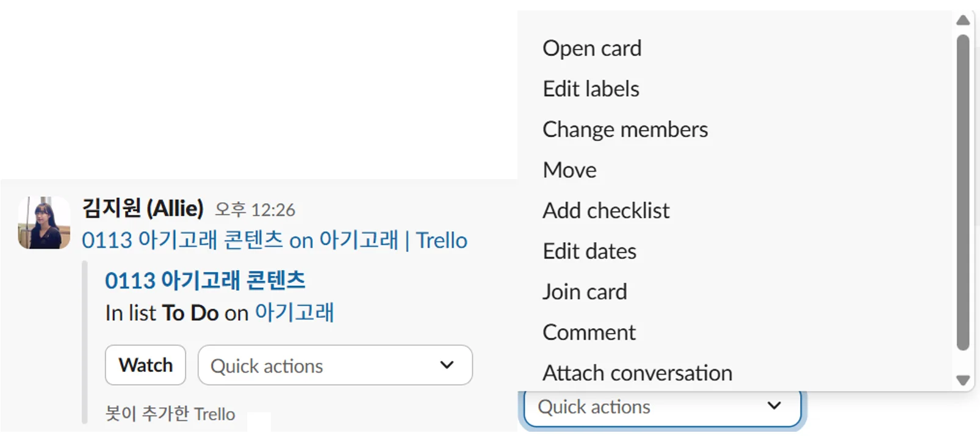Click chevron on Quick actions beside Watch
This screenshot has width=980, height=436.
(x=447, y=365)
